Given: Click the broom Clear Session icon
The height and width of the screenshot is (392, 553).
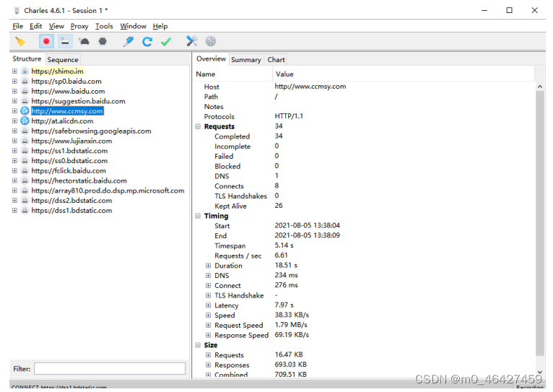Looking at the screenshot, I should coord(20,42).
